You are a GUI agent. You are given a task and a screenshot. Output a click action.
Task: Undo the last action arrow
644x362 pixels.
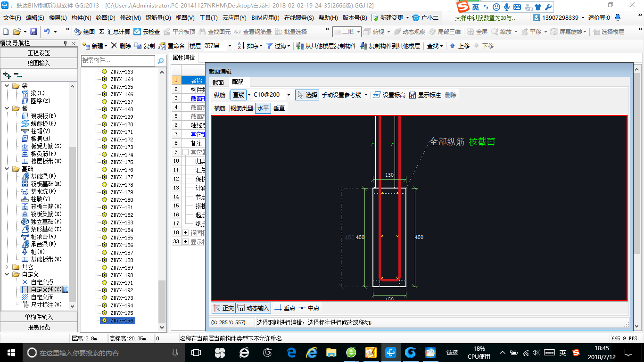(47, 32)
